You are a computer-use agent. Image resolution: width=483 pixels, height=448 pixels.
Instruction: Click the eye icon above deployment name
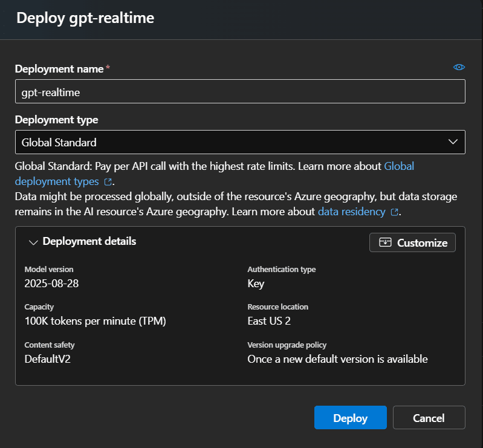459,67
